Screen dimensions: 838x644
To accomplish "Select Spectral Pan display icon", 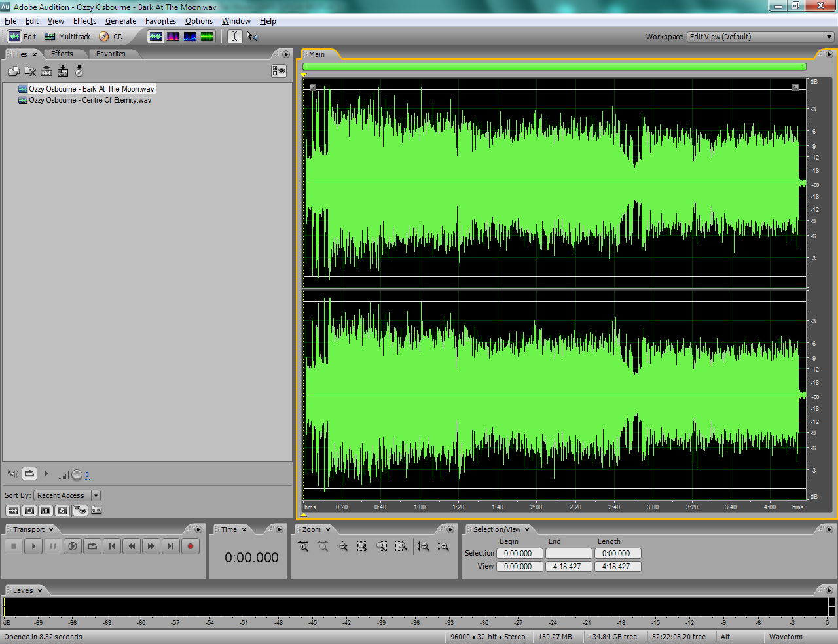I will coord(190,37).
